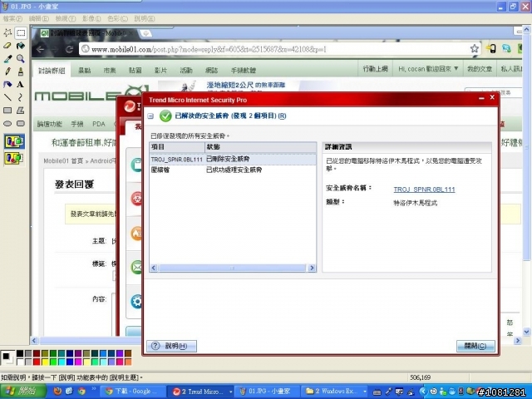Open the 檢視(V) menu in Paint

point(66,18)
